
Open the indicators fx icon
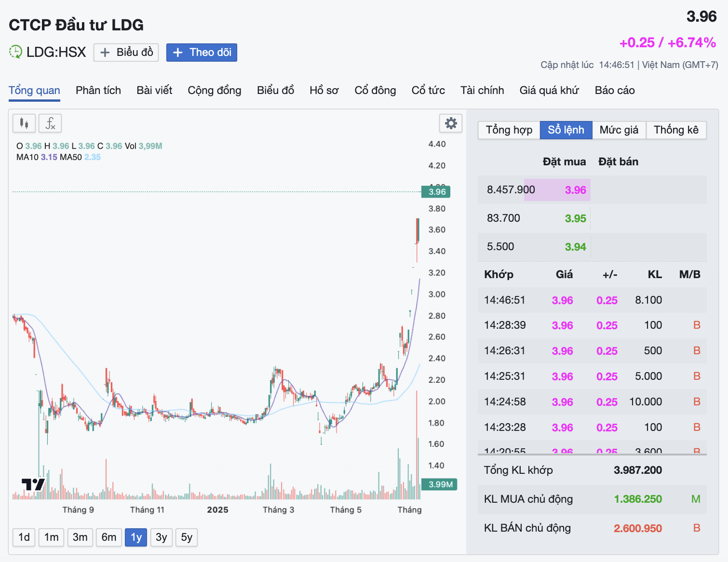tap(50, 123)
